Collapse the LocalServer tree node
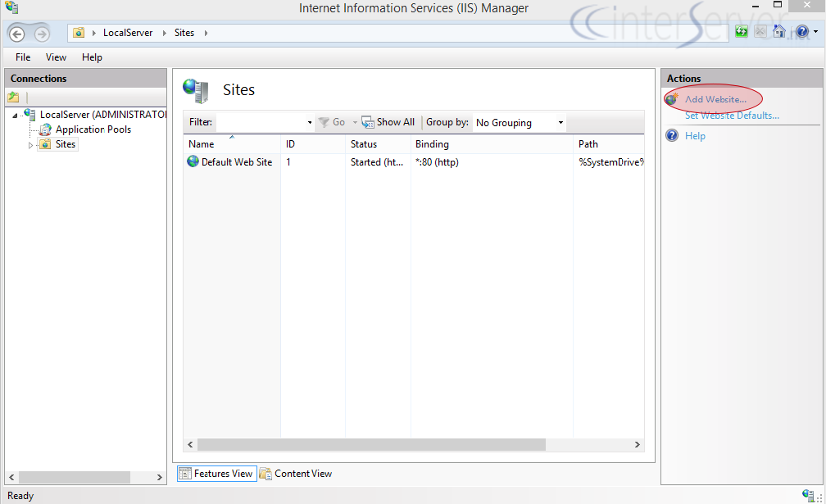 (15, 116)
